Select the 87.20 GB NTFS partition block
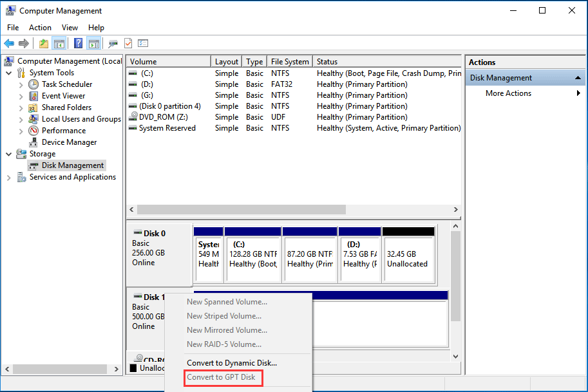Image resolution: width=588 pixels, height=392 pixels. click(x=310, y=254)
